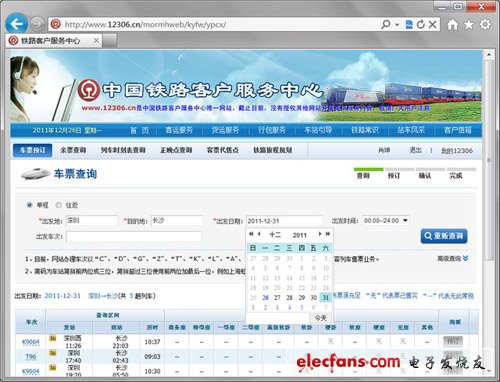Screen dimensions: 500x382
Task: Pick day 28 in the calendar
Action: click(289, 298)
